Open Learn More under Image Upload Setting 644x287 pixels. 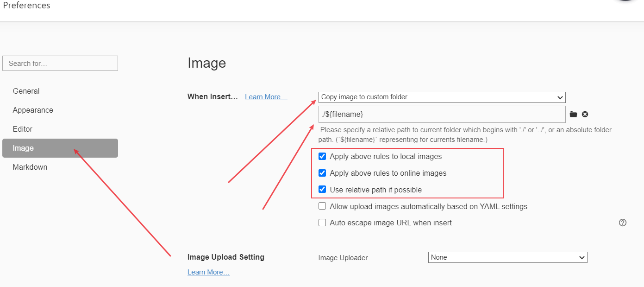[x=208, y=272]
